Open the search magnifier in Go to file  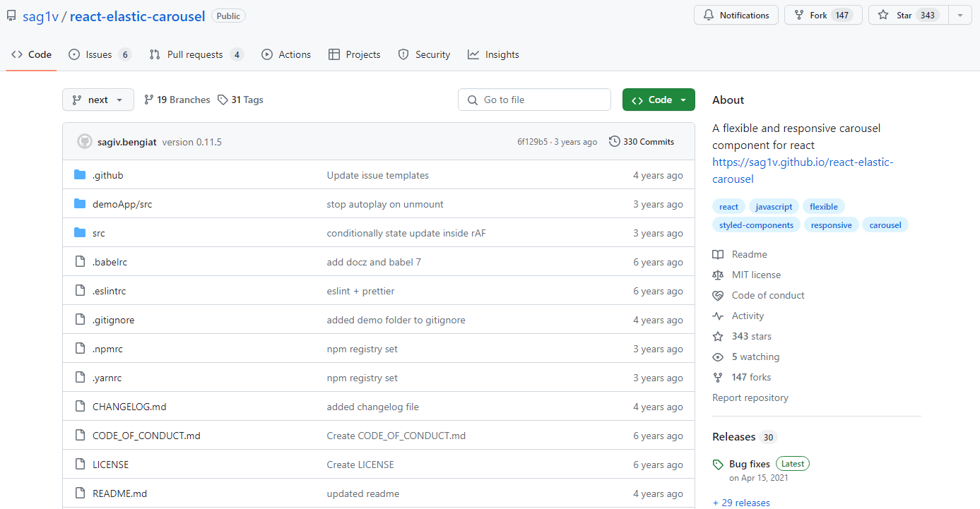tap(473, 100)
